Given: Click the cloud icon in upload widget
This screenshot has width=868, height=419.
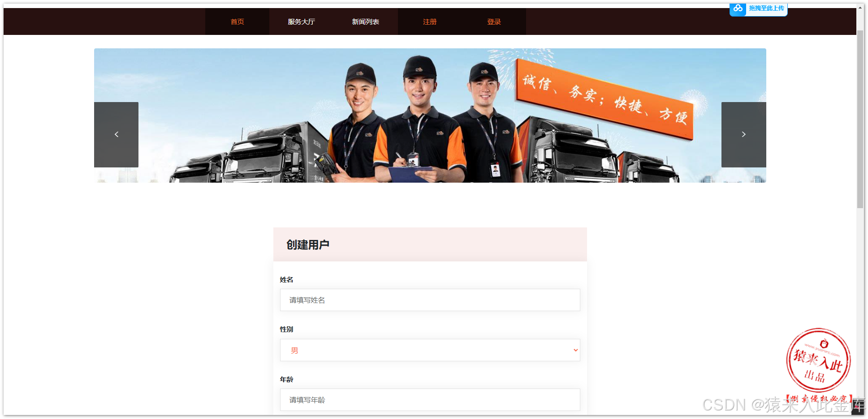Looking at the screenshot, I should coord(738,9).
